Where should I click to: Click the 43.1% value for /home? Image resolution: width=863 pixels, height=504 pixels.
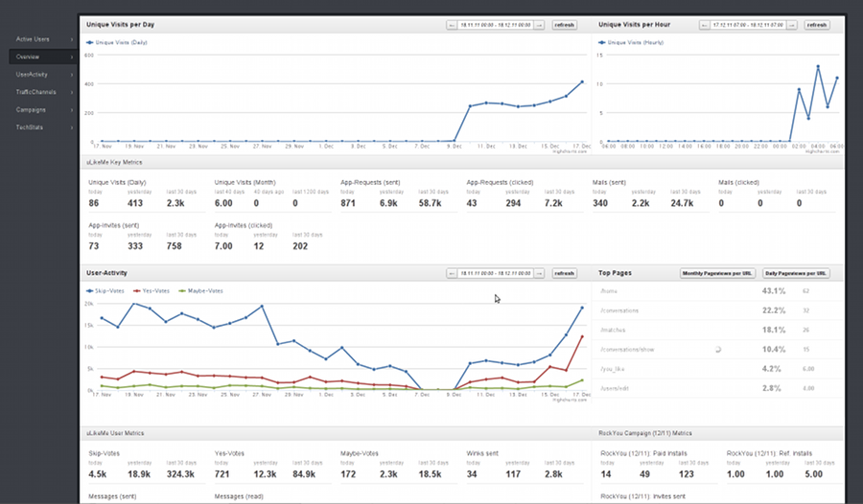pos(773,291)
